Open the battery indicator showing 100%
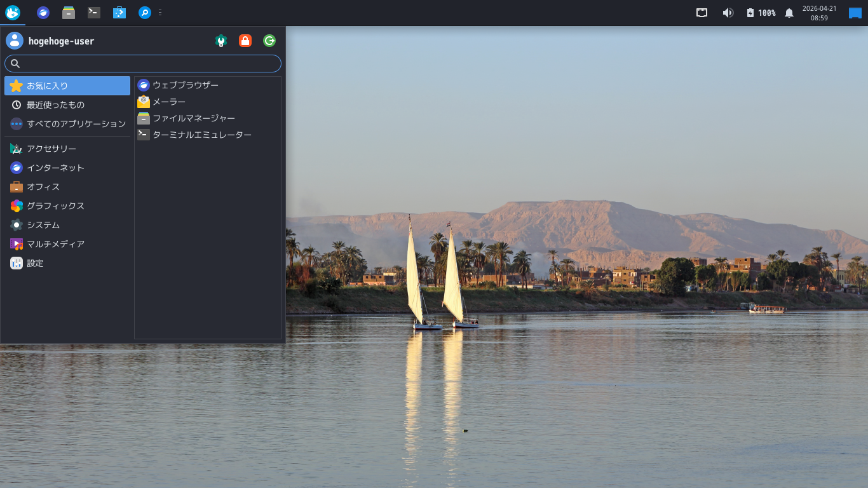Image resolution: width=868 pixels, height=488 pixels. 761,13
